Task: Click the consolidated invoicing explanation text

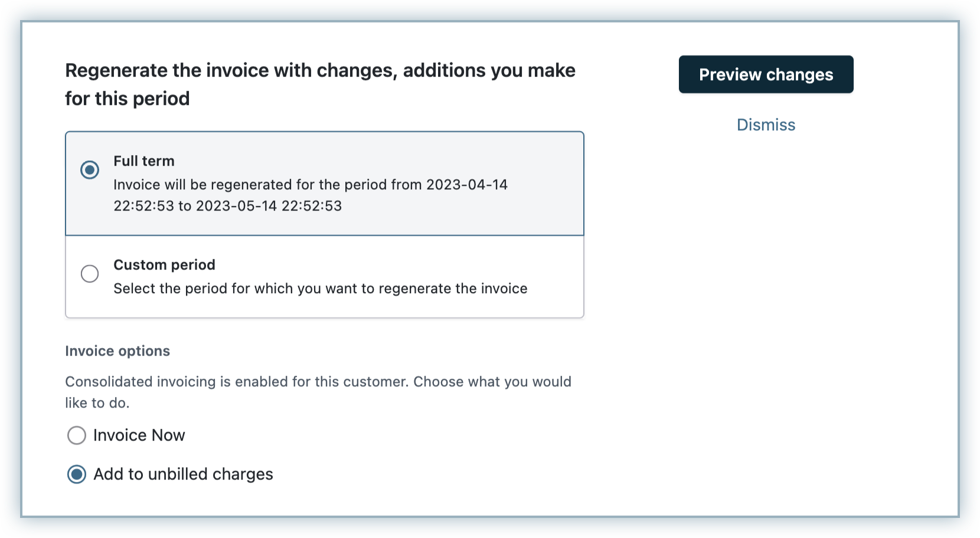Action: pos(318,382)
